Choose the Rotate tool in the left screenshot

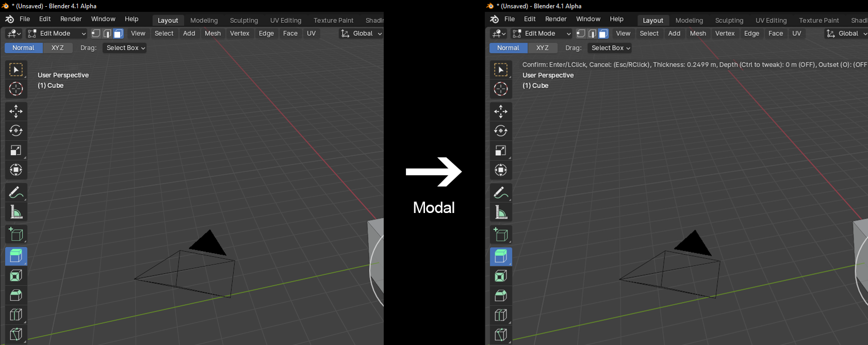(16, 130)
